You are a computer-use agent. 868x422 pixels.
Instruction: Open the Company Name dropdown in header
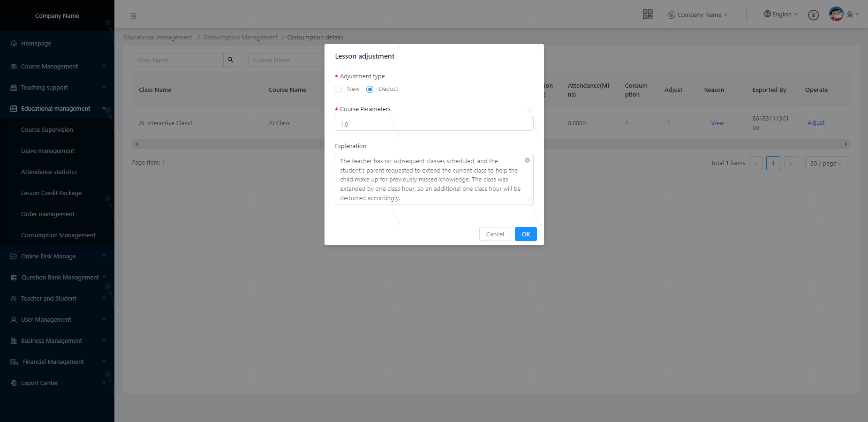(x=698, y=15)
